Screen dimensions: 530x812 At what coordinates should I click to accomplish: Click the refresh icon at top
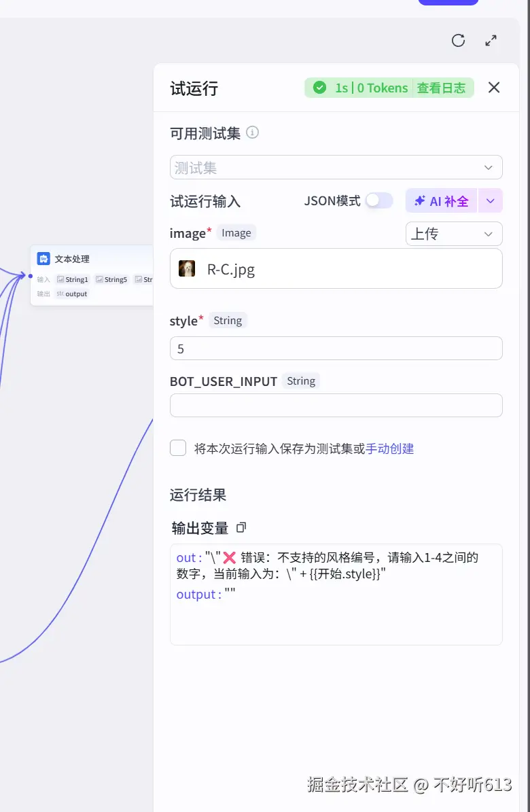458,40
